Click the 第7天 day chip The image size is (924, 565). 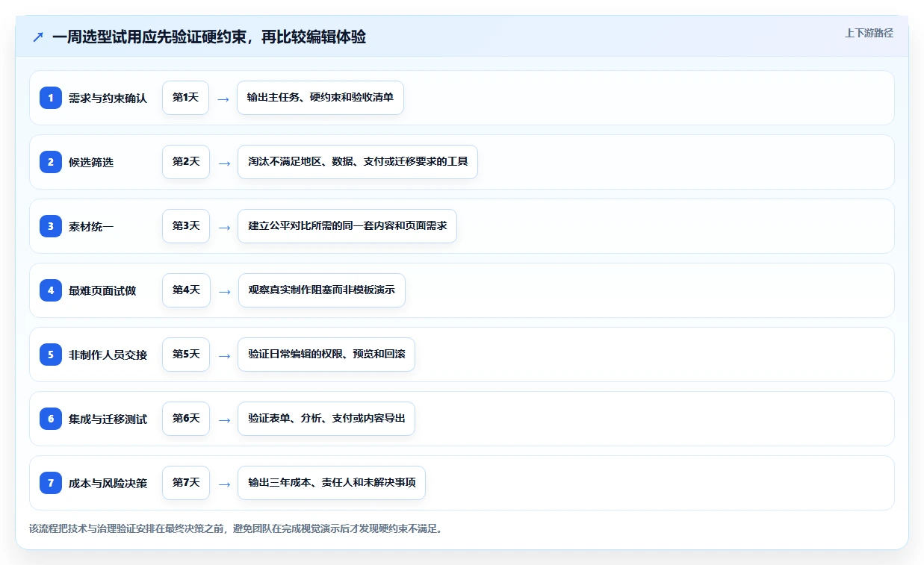[x=186, y=483]
